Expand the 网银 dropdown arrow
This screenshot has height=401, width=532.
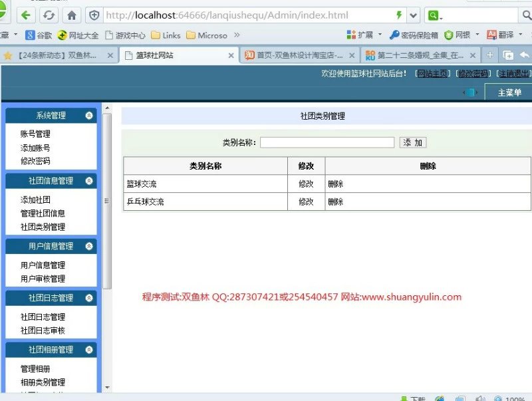coord(477,35)
